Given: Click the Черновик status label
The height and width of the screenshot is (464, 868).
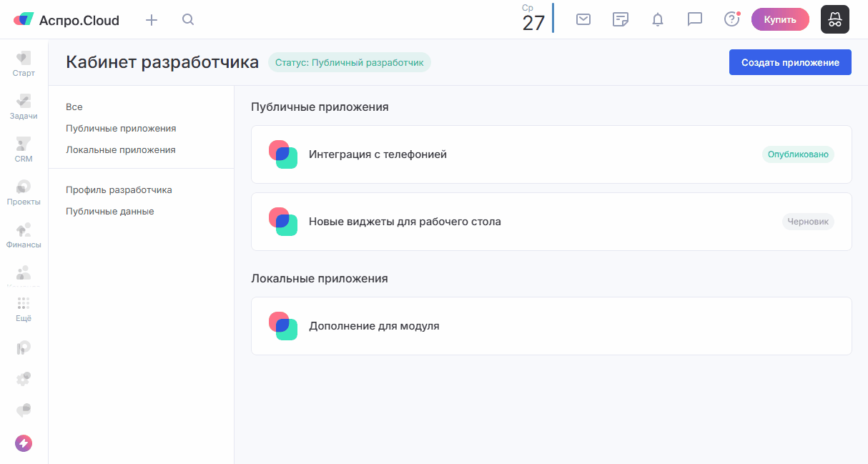Looking at the screenshot, I should 808,222.
